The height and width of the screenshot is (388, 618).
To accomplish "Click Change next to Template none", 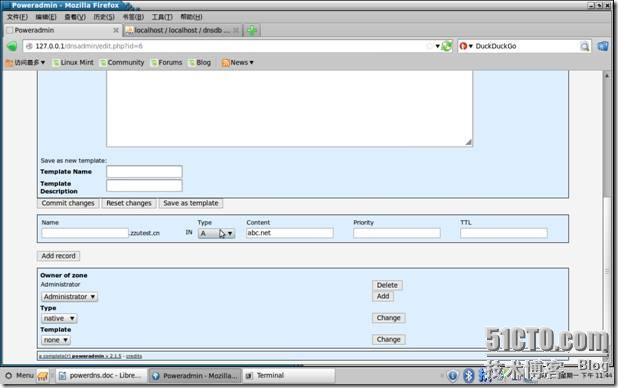I will (389, 340).
